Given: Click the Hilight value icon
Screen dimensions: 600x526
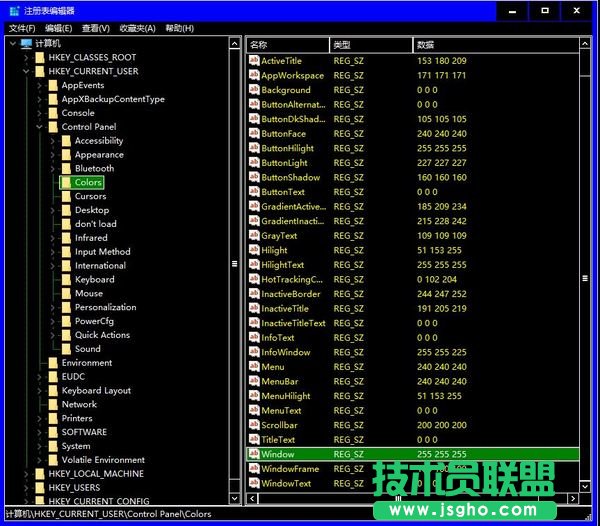Looking at the screenshot, I should pos(254,250).
